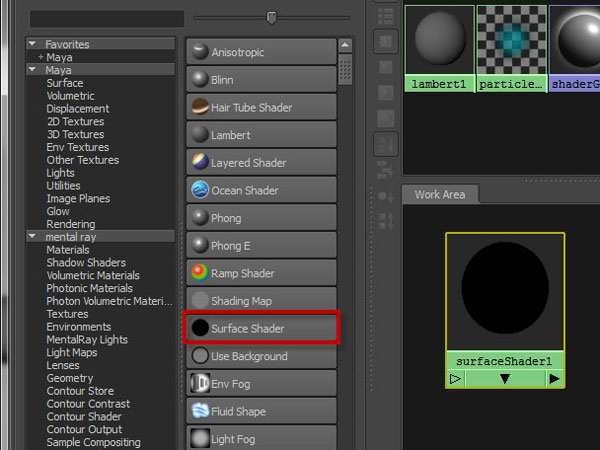The height and width of the screenshot is (450, 600).
Task: Collapse the Favorites category
Action: (x=32, y=44)
